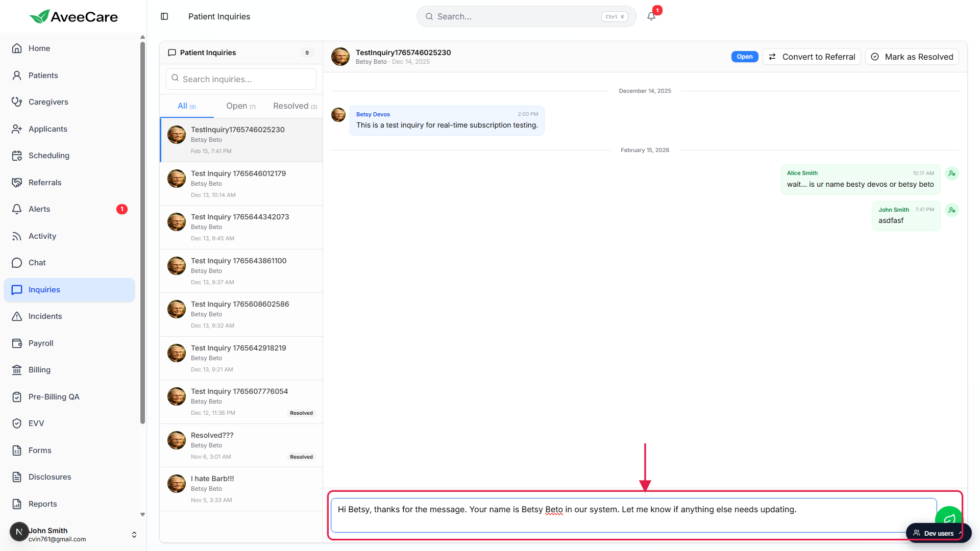Click the Open status badge
This screenshot has height=551, width=980.
[x=745, y=57]
